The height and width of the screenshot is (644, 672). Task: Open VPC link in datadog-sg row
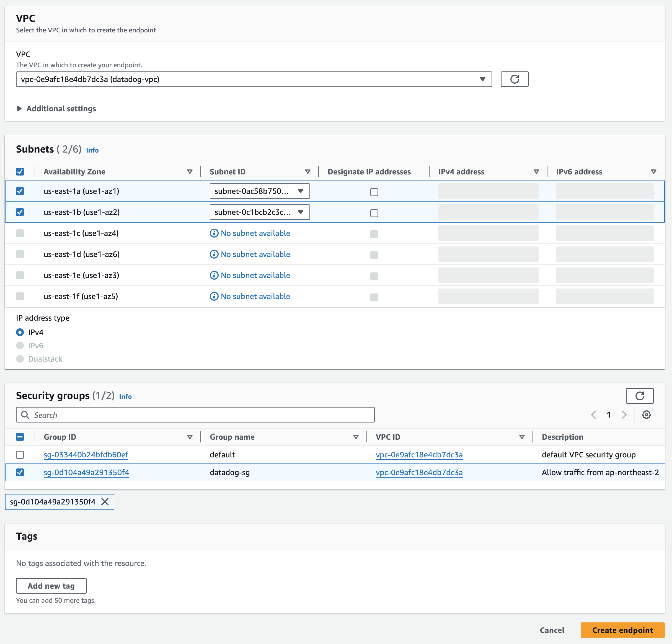pyautogui.click(x=419, y=472)
